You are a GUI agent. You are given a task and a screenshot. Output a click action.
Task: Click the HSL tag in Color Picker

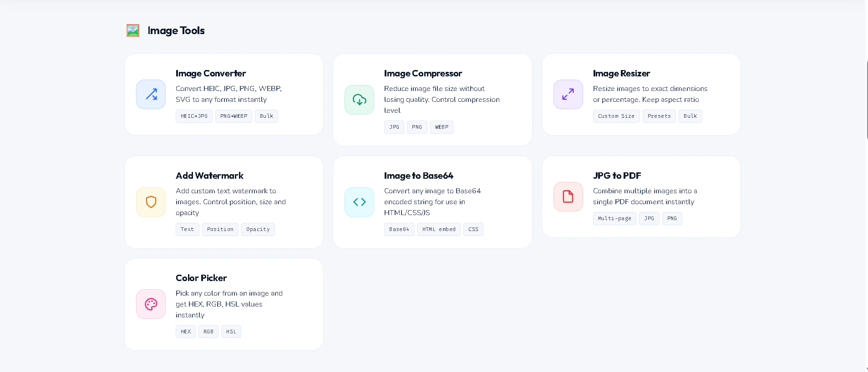pos(231,332)
